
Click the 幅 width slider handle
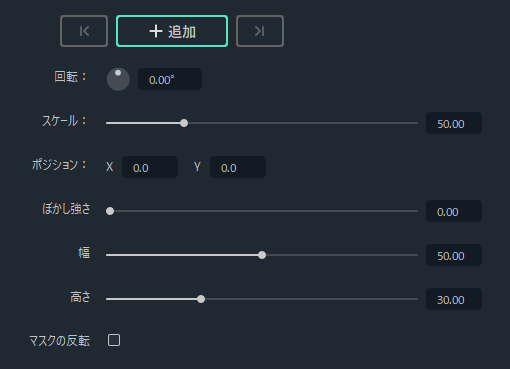tap(262, 255)
